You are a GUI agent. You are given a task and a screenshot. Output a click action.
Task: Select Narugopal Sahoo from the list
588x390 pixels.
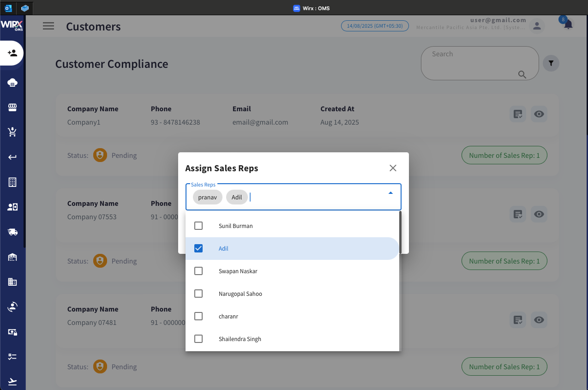point(240,294)
